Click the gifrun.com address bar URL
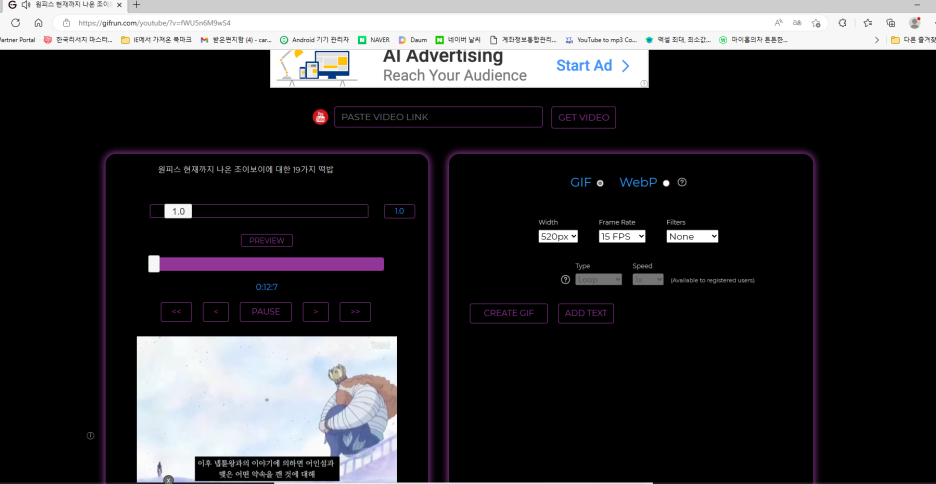 pyautogui.click(x=155, y=23)
